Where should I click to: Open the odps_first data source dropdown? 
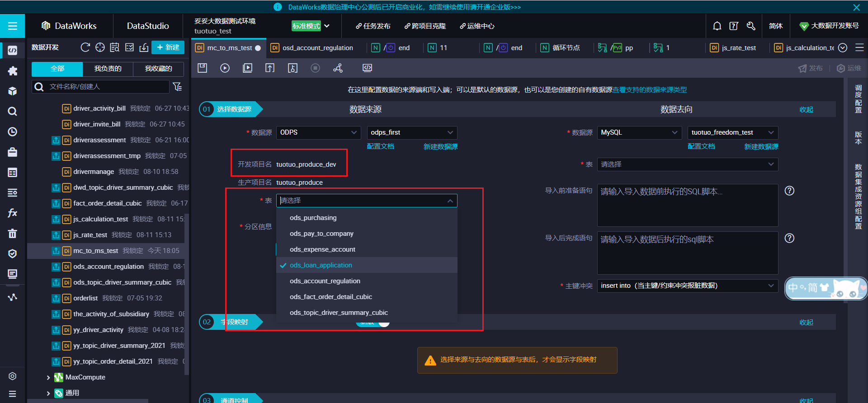tap(412, 132)
